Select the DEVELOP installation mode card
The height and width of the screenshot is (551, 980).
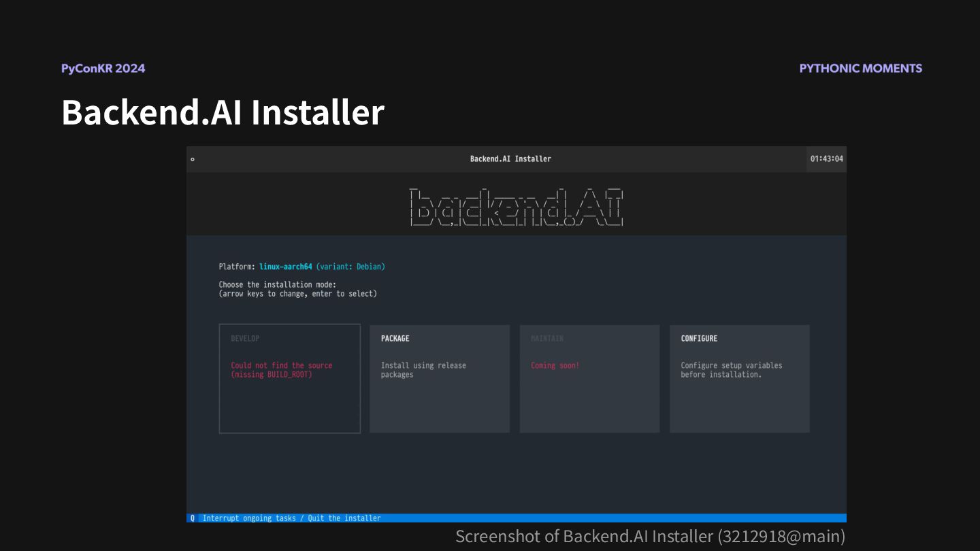pyautogui.click(x=289, y=378)
